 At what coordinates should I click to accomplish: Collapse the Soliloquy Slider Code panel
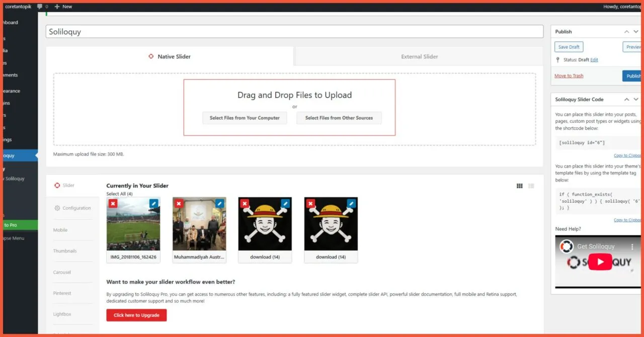point(636,100)
